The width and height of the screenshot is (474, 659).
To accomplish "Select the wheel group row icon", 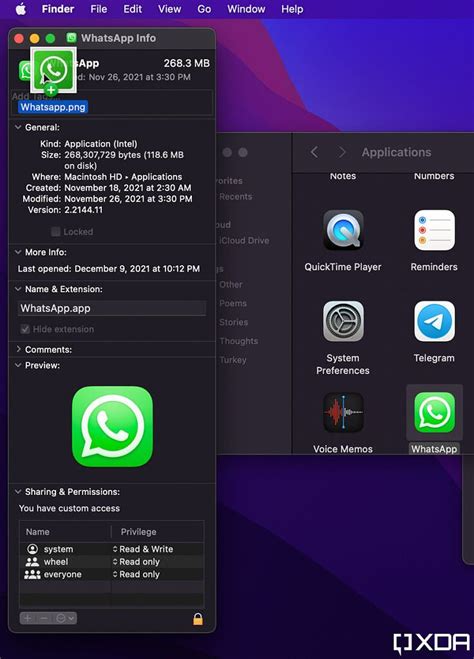I will coord(32,561).
